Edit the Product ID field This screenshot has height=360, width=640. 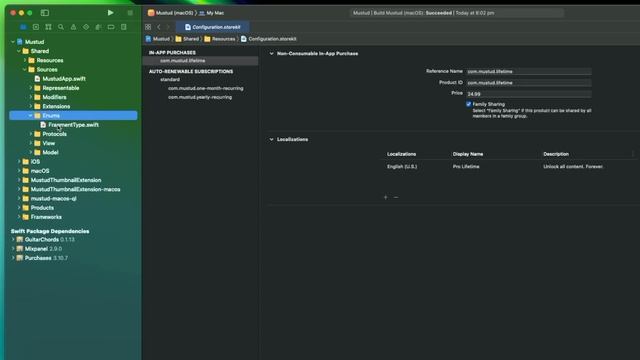[529, 82]
